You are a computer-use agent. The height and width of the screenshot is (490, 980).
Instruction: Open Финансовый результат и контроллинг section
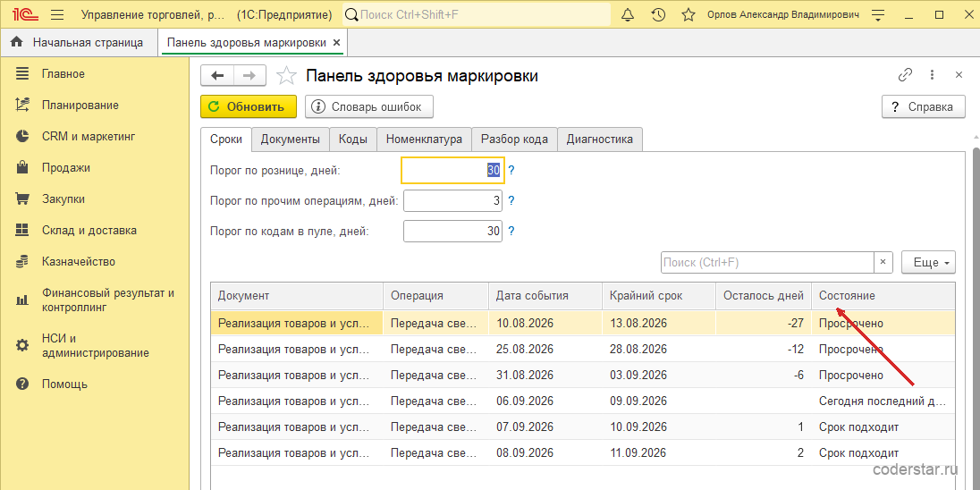pos(95,300)
